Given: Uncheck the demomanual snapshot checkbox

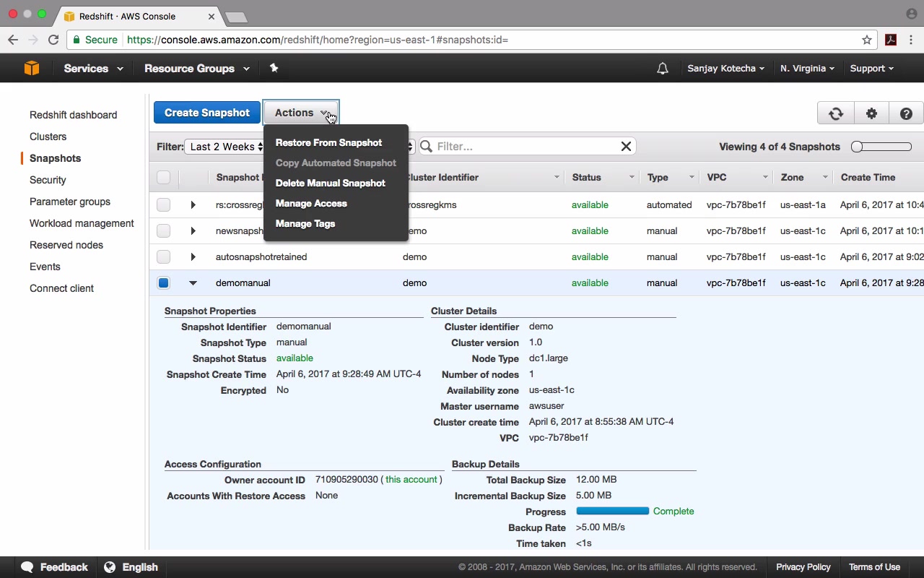Looking at the screenshot, I should pyautogui.click(x=163, y=282).
